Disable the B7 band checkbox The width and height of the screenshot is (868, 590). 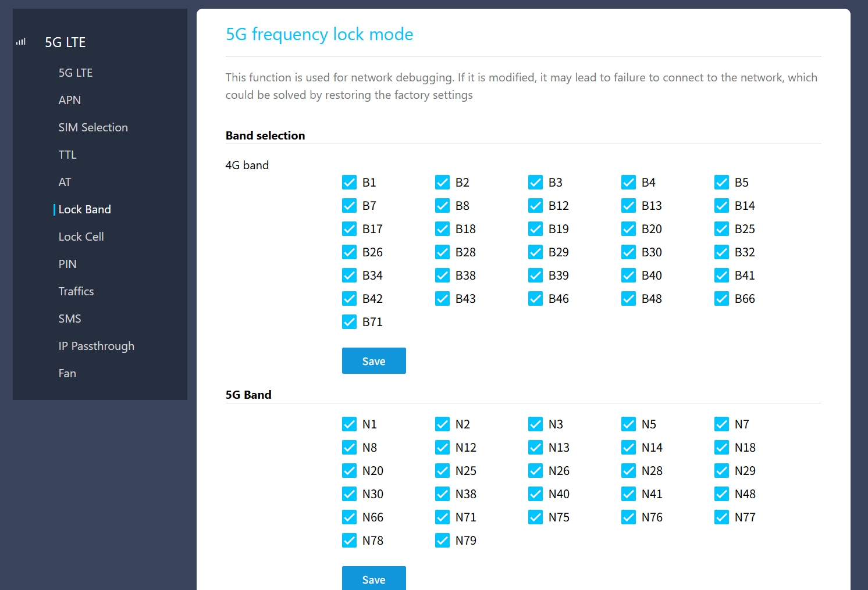[x=349, y=206]
